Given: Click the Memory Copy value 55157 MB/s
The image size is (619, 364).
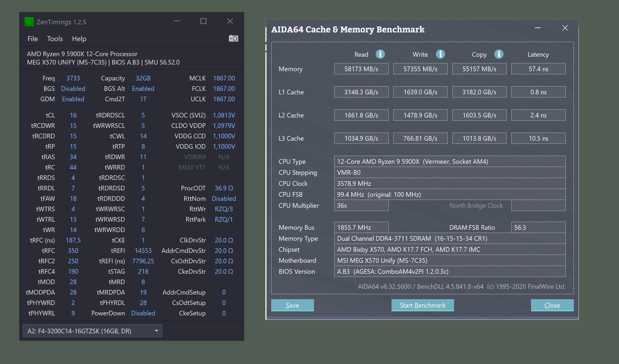Looking at the screenshot, I should tap(479, 69).
